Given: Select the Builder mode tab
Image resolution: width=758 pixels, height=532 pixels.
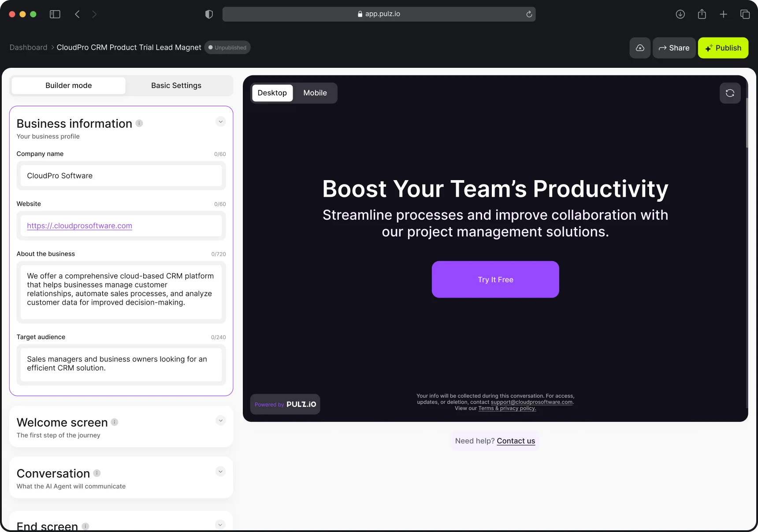Looking at the screenshot, I should 68,85.
